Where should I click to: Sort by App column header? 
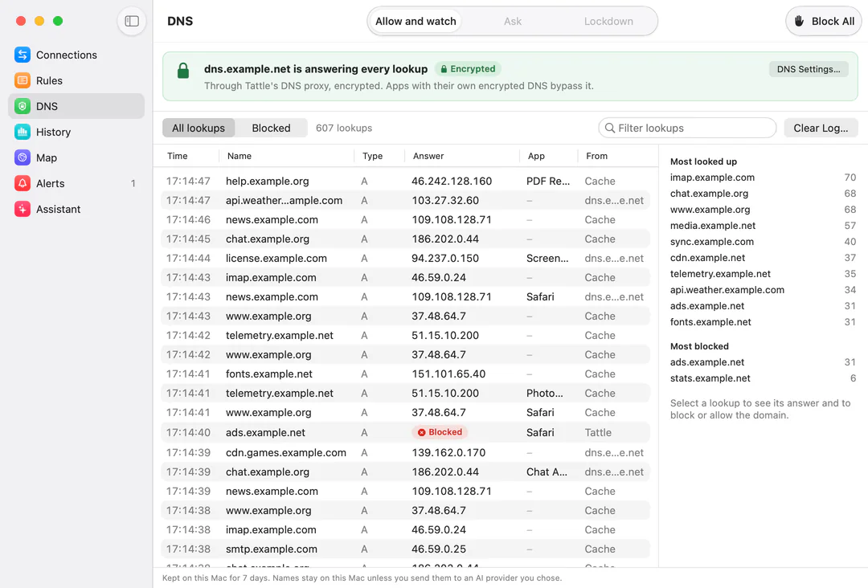536,156
